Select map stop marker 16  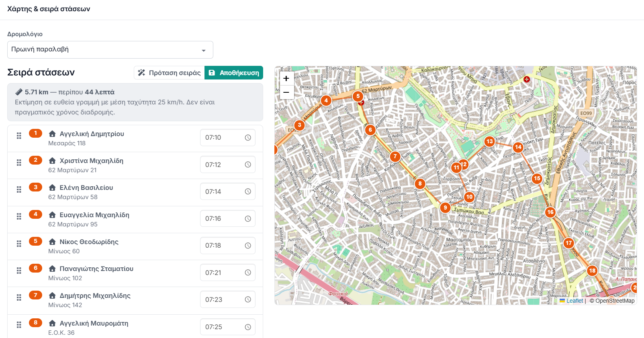click(550, 212)
